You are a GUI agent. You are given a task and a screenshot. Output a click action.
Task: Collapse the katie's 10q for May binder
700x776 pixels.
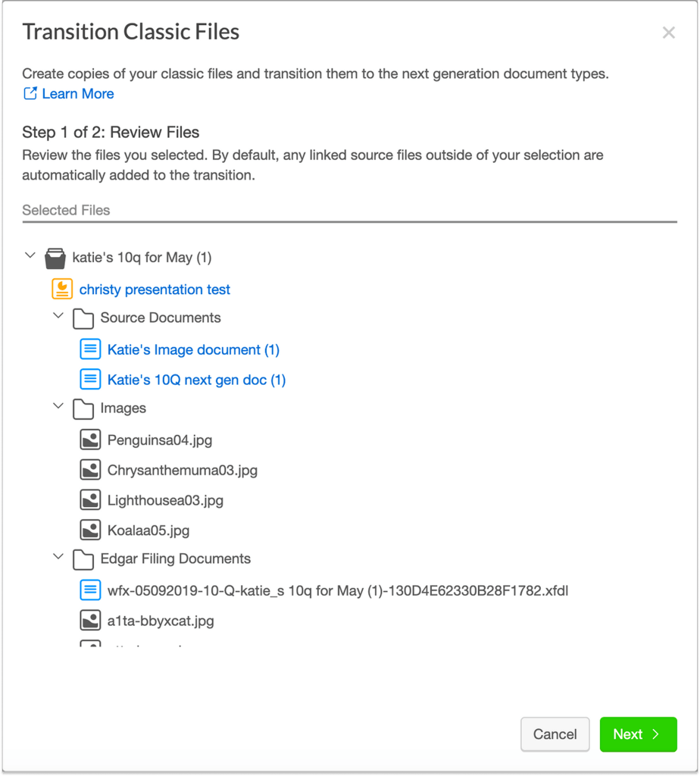30,256
